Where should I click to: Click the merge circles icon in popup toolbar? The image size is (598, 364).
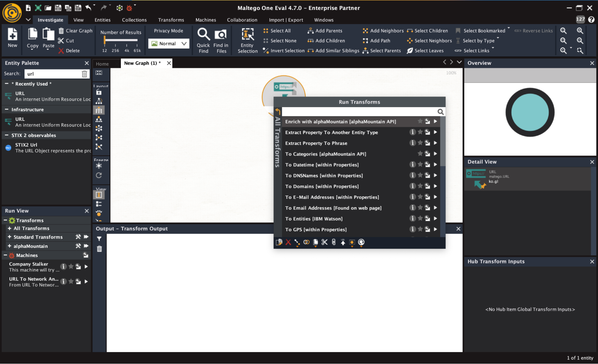point(306,242)
